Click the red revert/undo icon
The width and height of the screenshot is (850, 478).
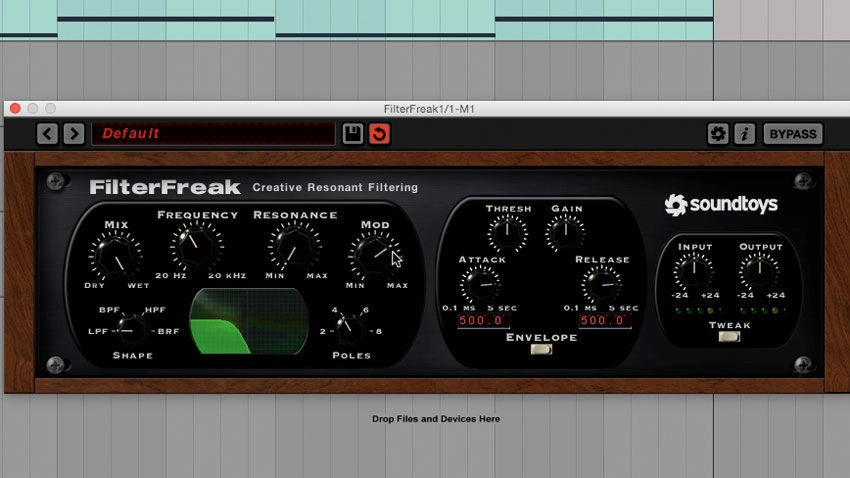379,133
